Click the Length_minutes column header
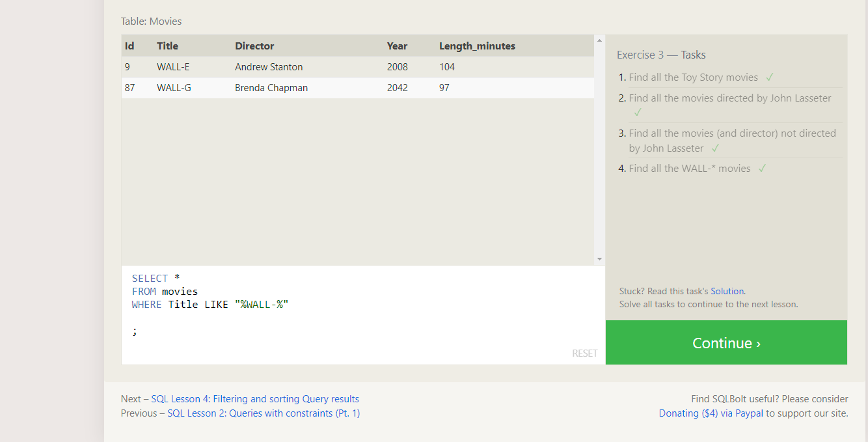The width and height of the screenshot is (868, 442). (477, 46)
